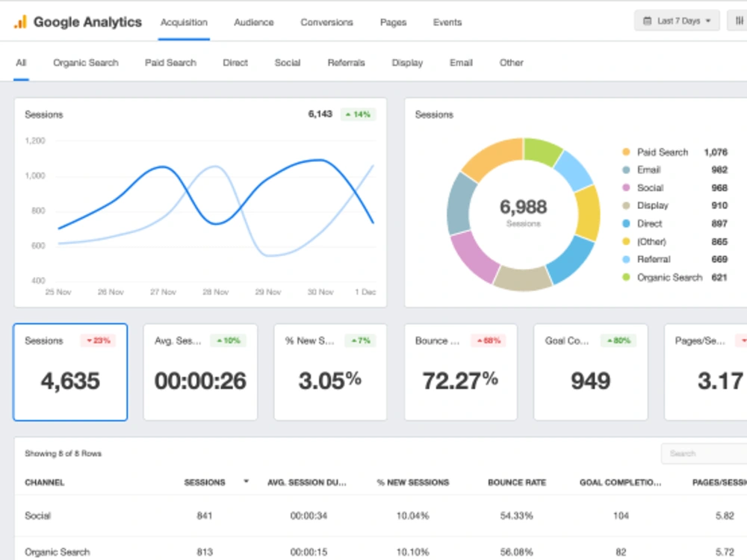Click the 1,076 Paid Search value in legend
Viewport: 747px width, 560px height.
[716, 152]
